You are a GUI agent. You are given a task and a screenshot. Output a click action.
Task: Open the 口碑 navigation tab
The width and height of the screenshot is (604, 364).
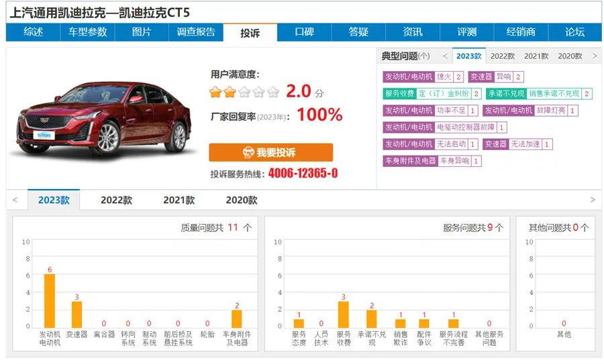304,32
